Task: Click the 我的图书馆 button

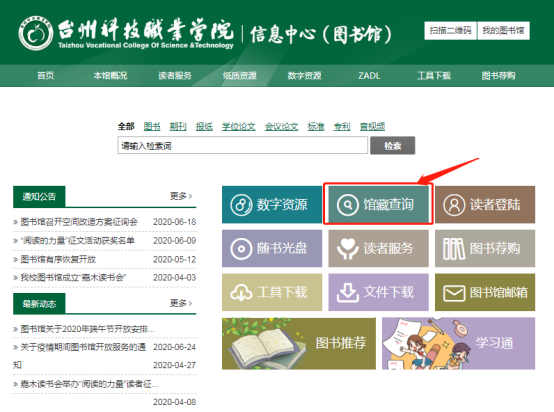Action: click(x=503, y=30)
